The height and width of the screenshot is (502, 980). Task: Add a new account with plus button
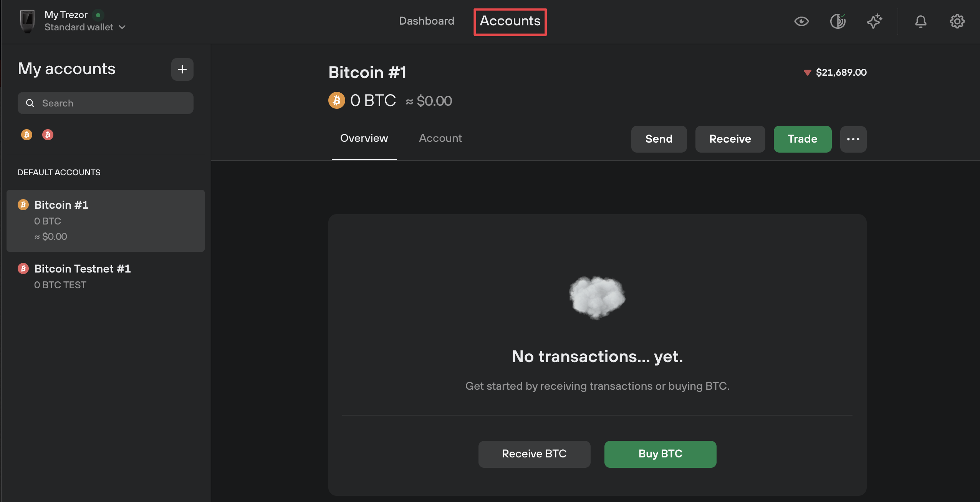point(182,70)
